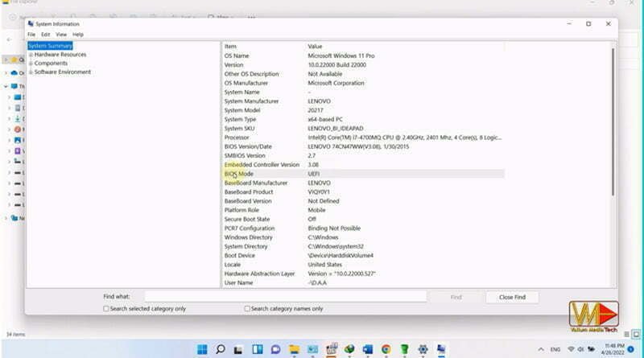Image resolution: width=644 pixels, height=358 pixels.
Task: Click System Information icon on taskbar
Action: [441, 349]
